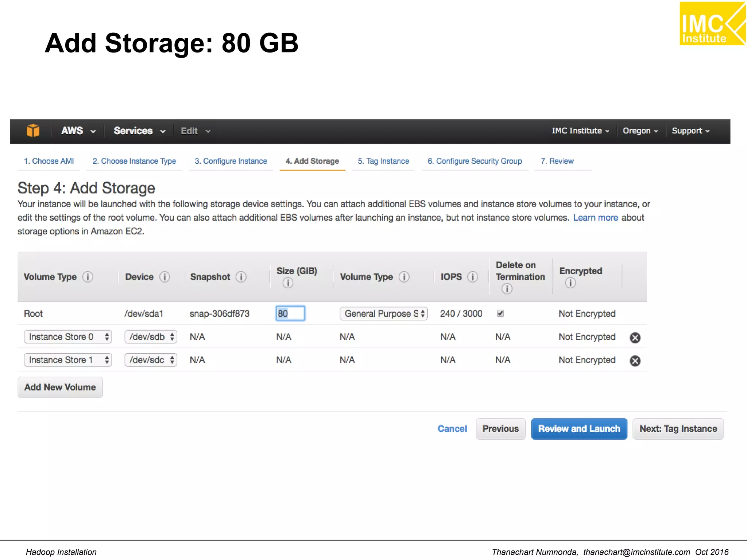Image resolution: width=747 pixels, height=560 pixels.
Task: Remove the Instance Store 1 volume row
Action: [x=635, y=361]
